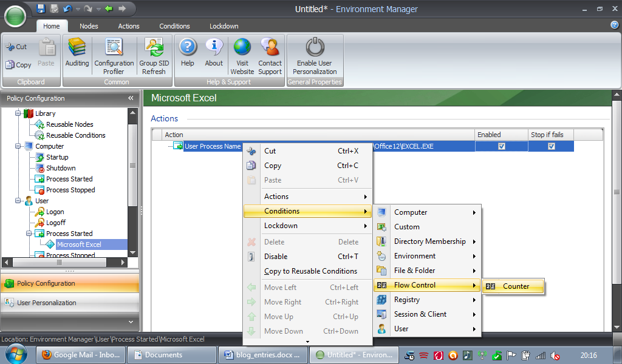This screenshot has height=364, width=622.
Task: Click the User Personalization navigation button
Action: click(70, 303)
